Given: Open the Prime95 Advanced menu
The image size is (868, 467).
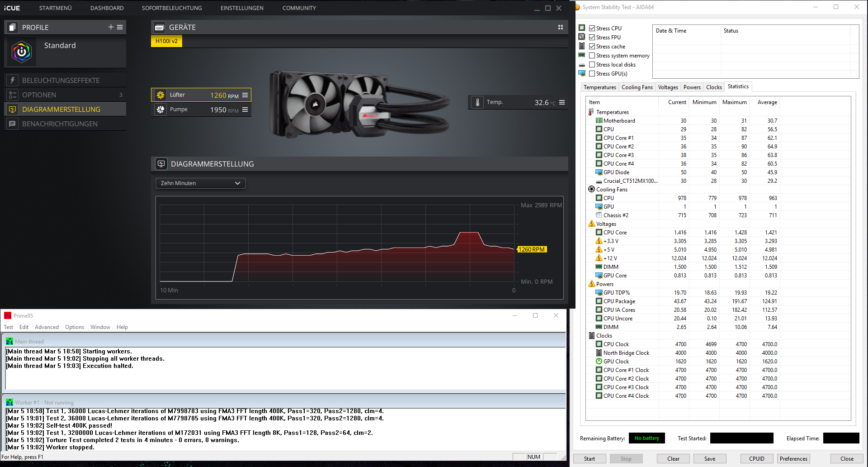Looking at the screenshot, I should [x=47, y=327].
